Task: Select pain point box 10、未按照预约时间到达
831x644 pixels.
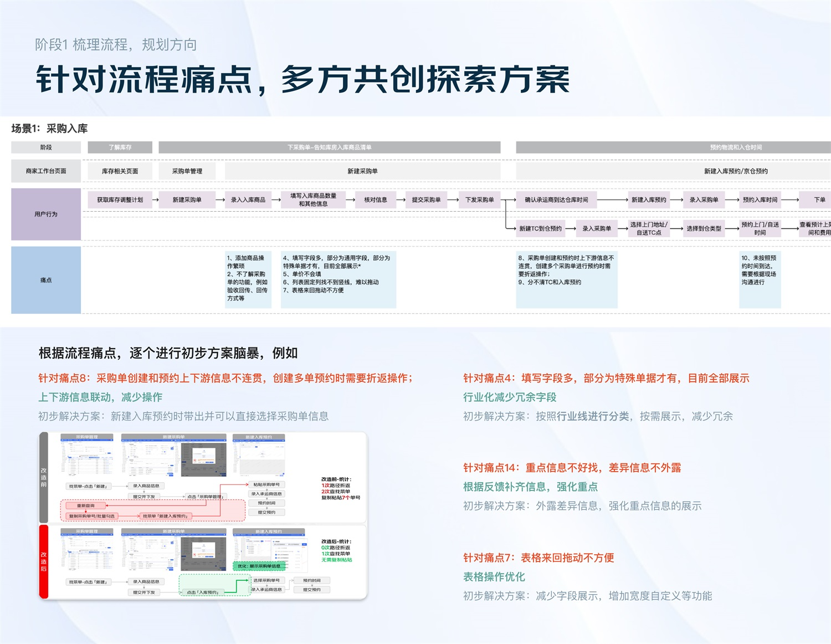Action: click(x=760, y=279)
